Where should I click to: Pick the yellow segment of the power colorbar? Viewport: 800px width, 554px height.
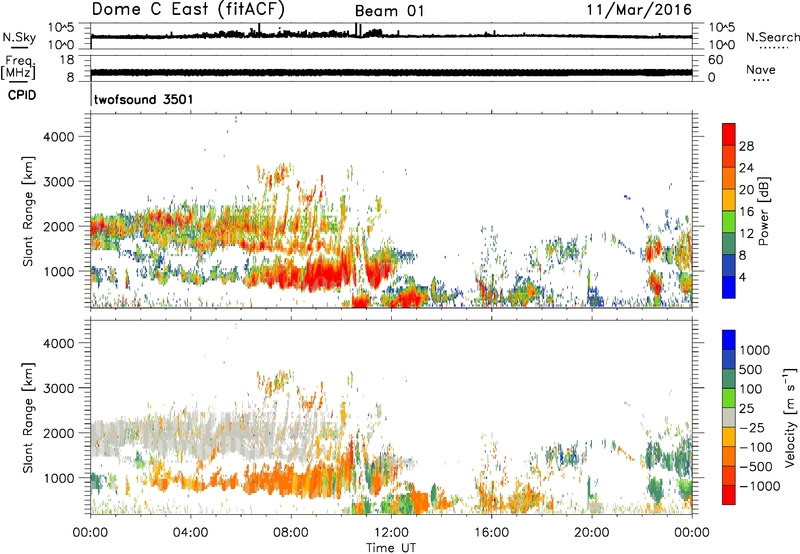729,199
